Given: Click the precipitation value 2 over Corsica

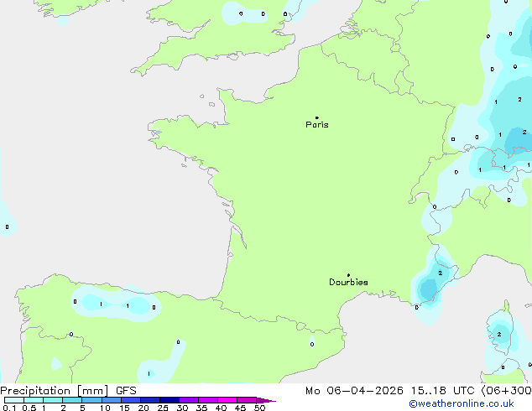Looking at the screenshot, I should tap(499, 335).
